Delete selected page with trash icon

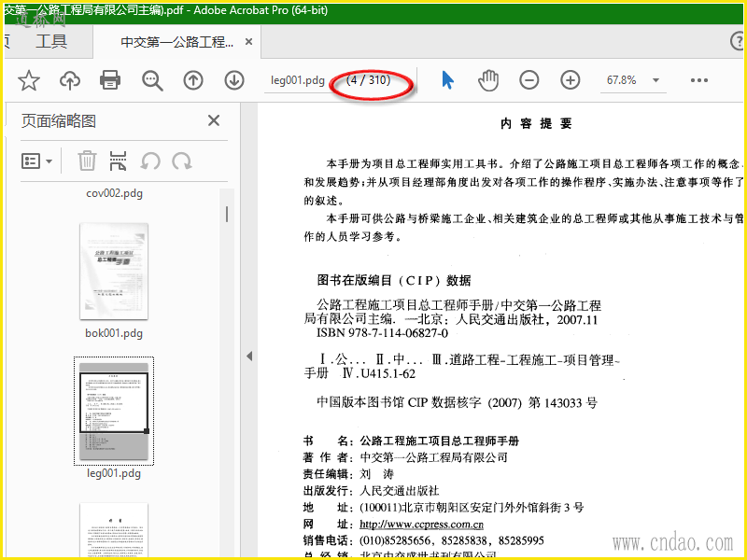coord(87,161)
